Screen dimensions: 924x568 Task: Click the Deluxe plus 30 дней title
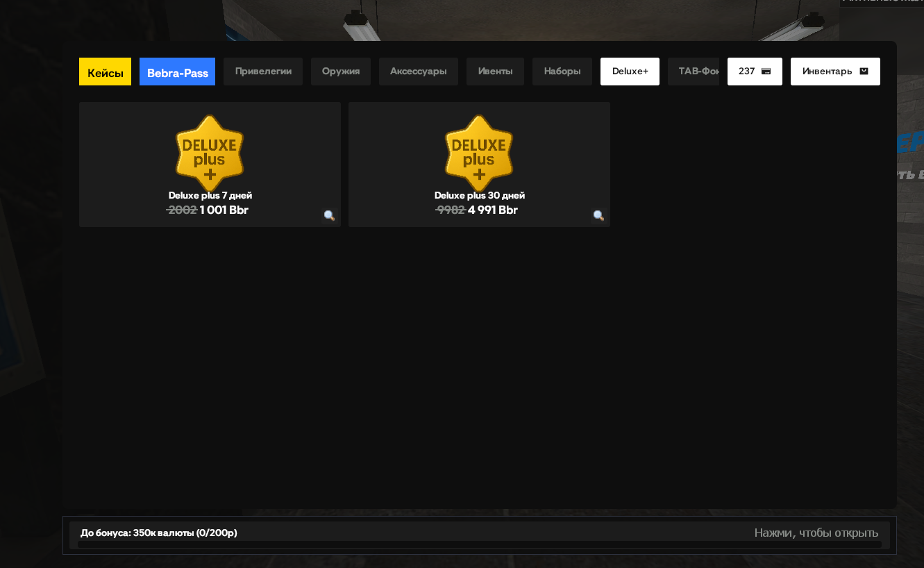(480, 196)
